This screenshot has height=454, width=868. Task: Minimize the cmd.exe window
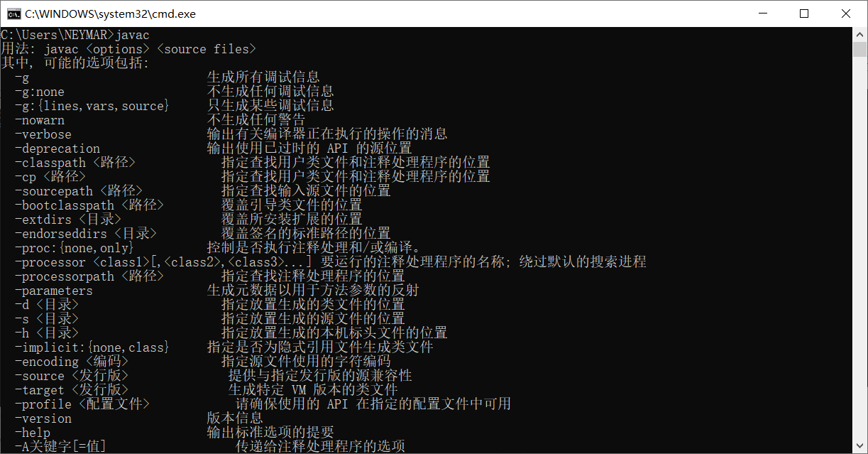[x=762, y=13]
